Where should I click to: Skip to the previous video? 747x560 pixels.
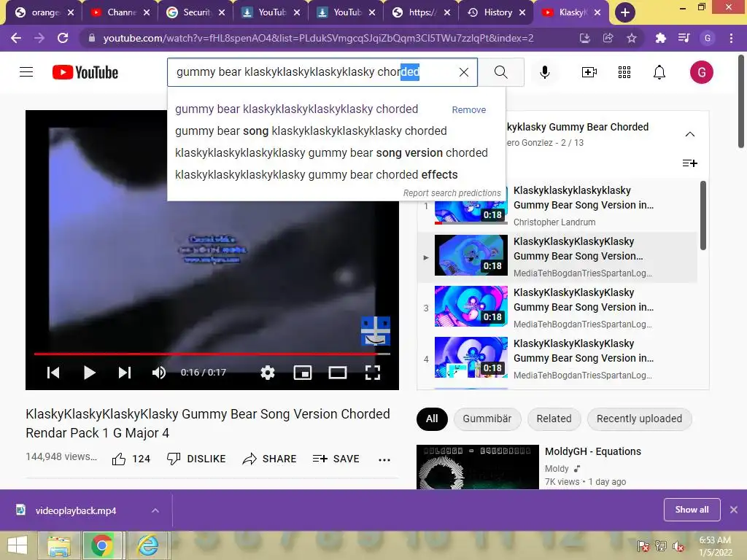(x=53, y=373)
